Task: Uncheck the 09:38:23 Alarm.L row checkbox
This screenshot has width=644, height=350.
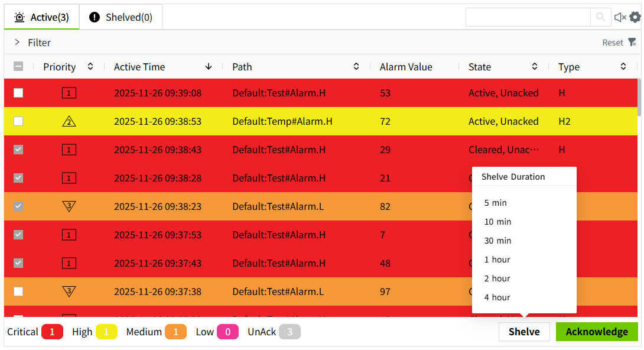Action: tap(18, 206)
